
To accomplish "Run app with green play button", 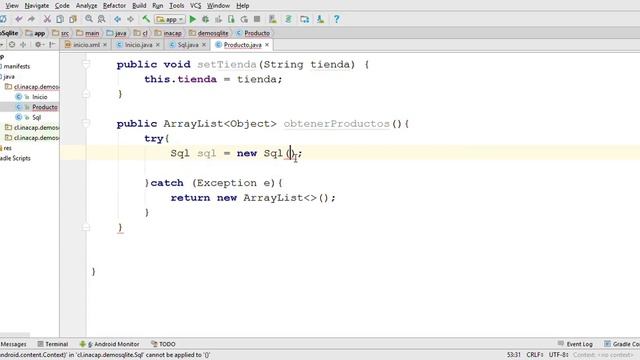I will click(x=193, y=19).
